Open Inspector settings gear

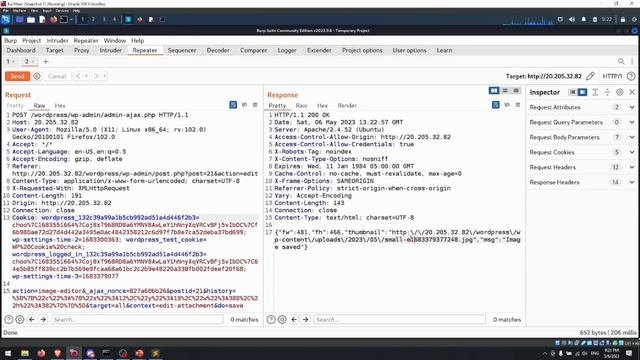pyautogui.click(x=620, y=92)
